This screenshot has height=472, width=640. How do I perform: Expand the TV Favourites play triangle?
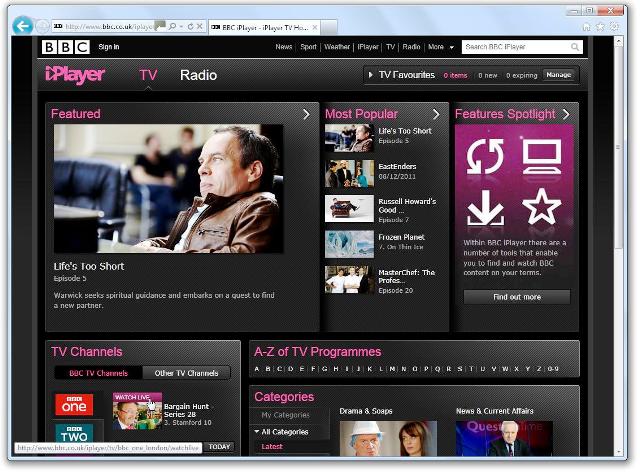[371, 75]
